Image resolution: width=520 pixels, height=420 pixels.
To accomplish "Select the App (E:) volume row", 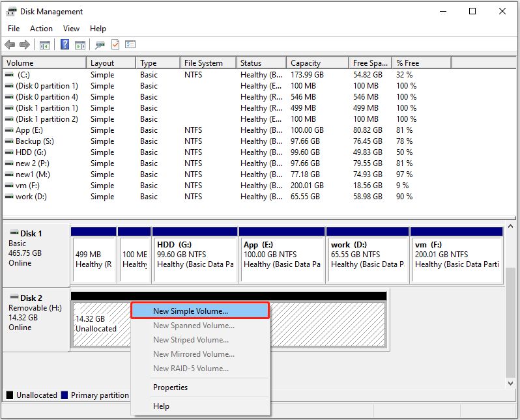I will 228,130.
